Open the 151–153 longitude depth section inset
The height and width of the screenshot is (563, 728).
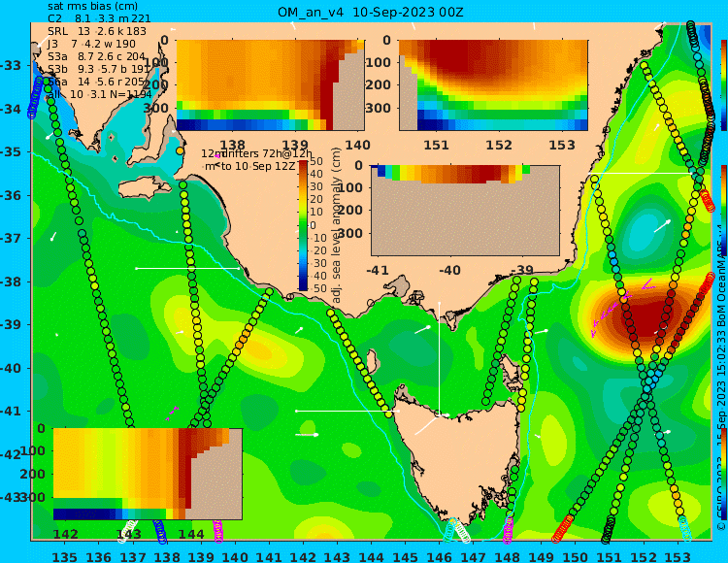coord(493,85)
